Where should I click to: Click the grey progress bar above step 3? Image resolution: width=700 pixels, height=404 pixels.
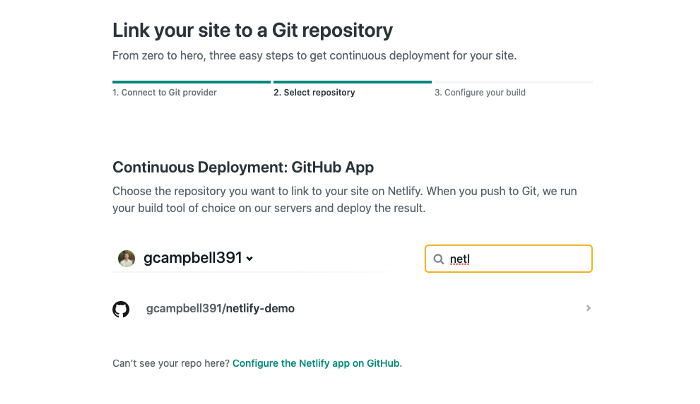click(513, 82)
